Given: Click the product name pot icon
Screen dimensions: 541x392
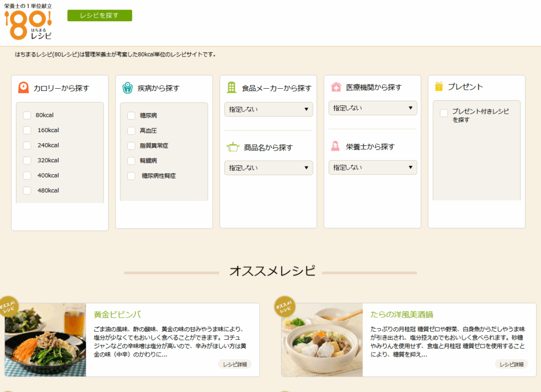Looking at the screenshot, I should [x=232, y=147].
